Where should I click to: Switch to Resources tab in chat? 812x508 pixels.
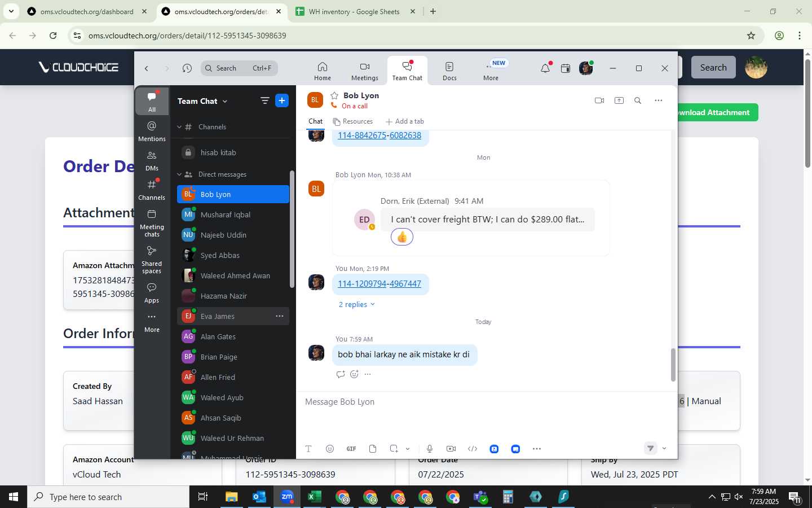click(353, 121)
